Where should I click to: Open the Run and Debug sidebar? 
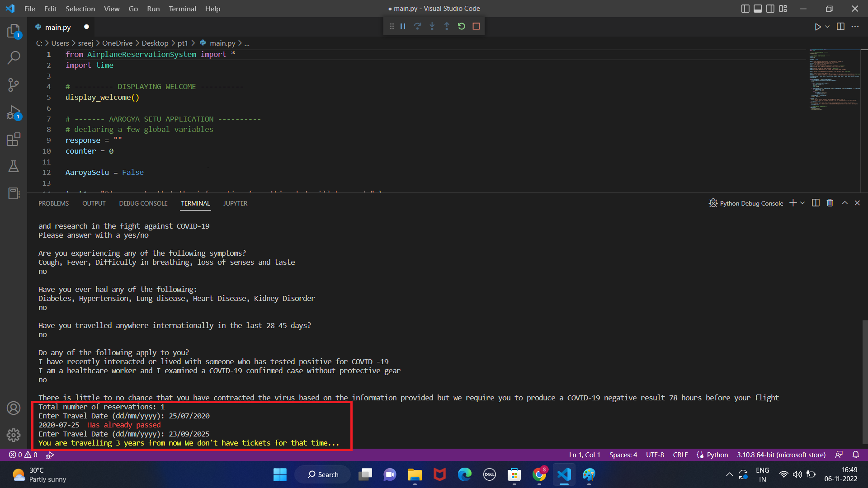pos(14,113)
